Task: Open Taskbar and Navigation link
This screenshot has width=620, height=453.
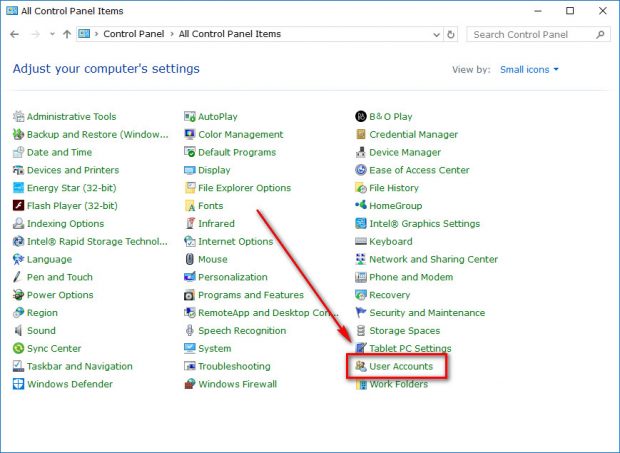Action: [79, 366]
